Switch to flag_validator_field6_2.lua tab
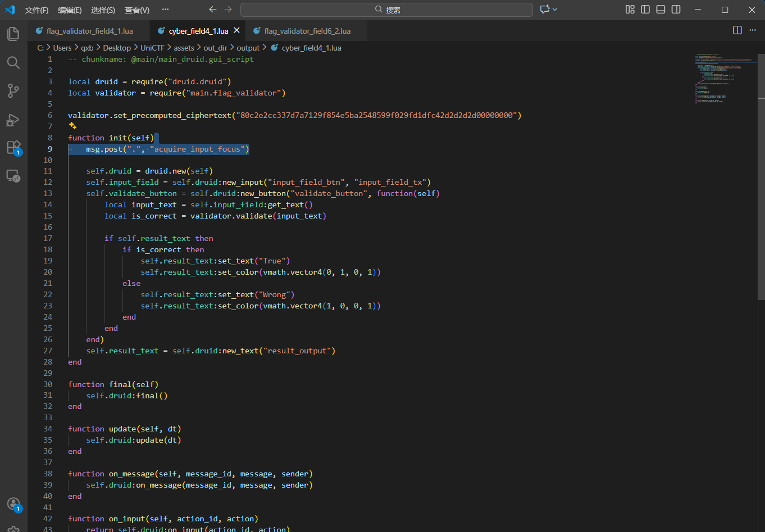 (307, 31)
